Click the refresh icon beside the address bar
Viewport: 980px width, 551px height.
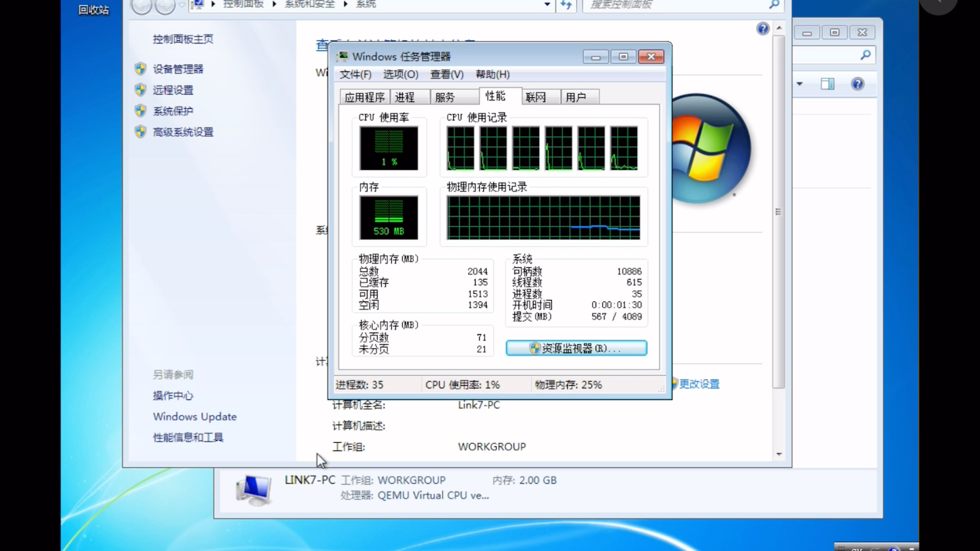pyautogui.click(x=566, y=5)
